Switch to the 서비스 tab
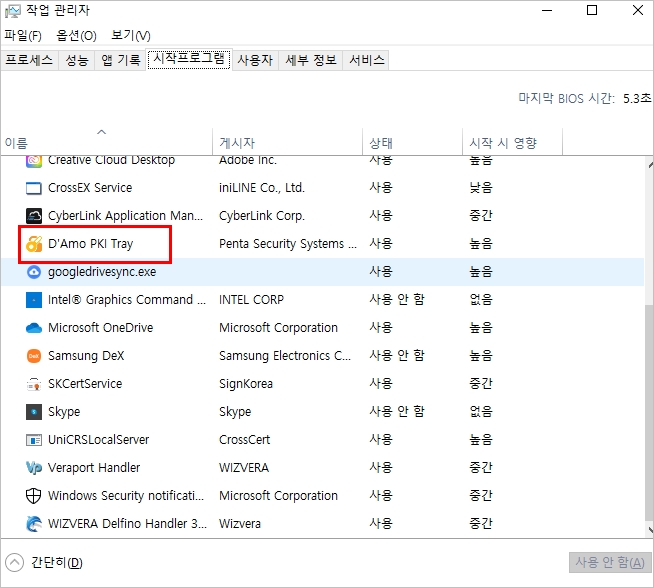The image size is (654, 588). [366, 60]
